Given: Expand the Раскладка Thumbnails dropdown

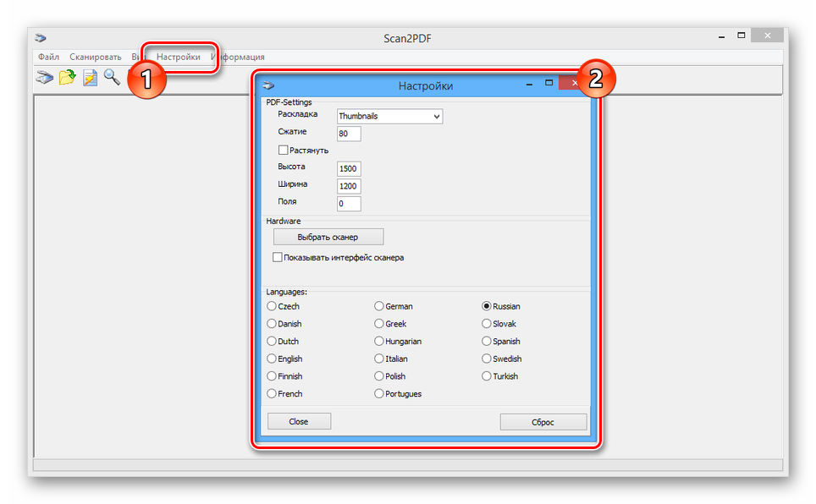Looking at the screenshot, I should coord(389,116).
